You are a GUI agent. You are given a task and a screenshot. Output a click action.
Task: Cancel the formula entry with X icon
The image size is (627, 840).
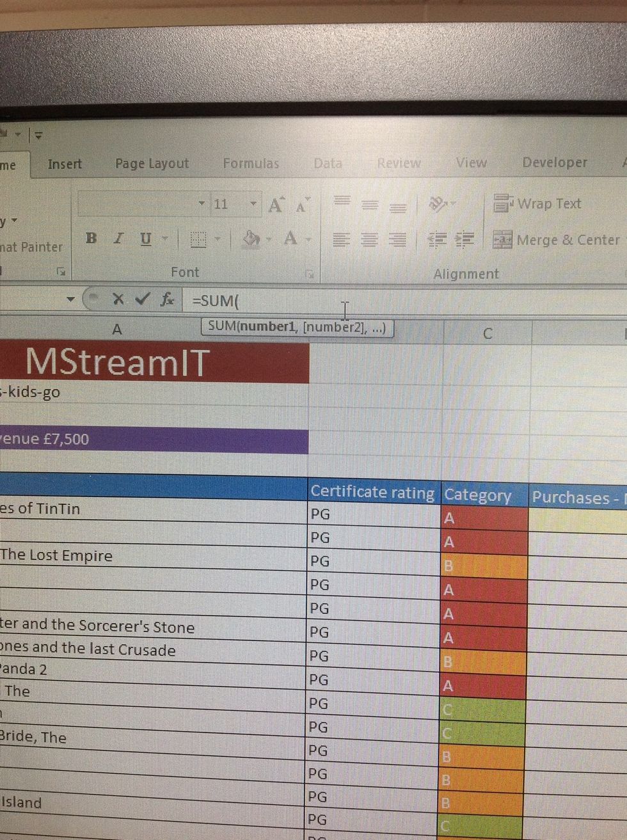tap(118, 298)
